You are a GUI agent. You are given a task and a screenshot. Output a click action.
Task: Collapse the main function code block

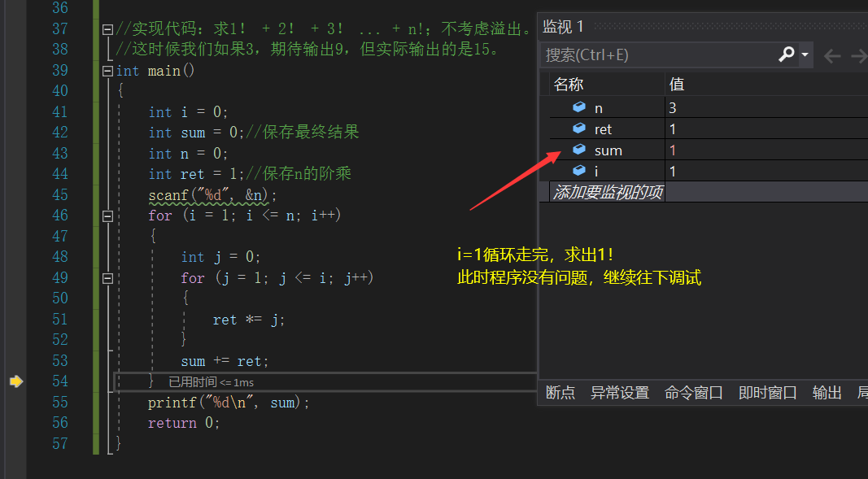108,70
